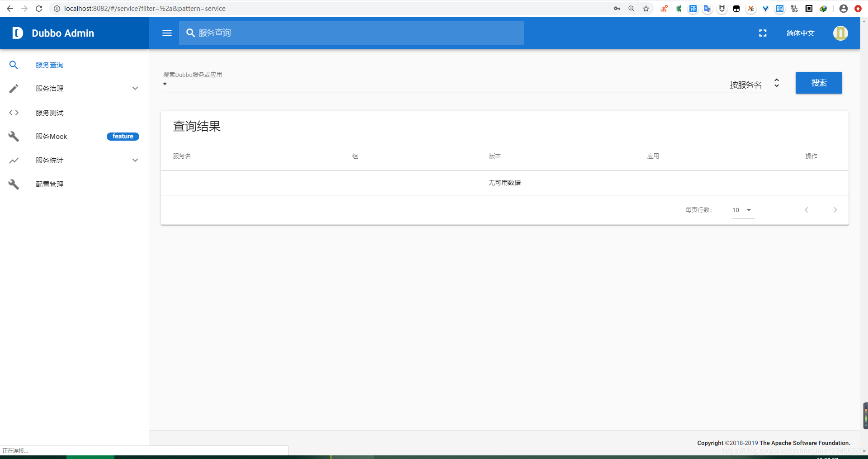Viewport: 868px width, 459px height.
Task: Select 服务Mock in the sidebar
Action: click(51, 137)
